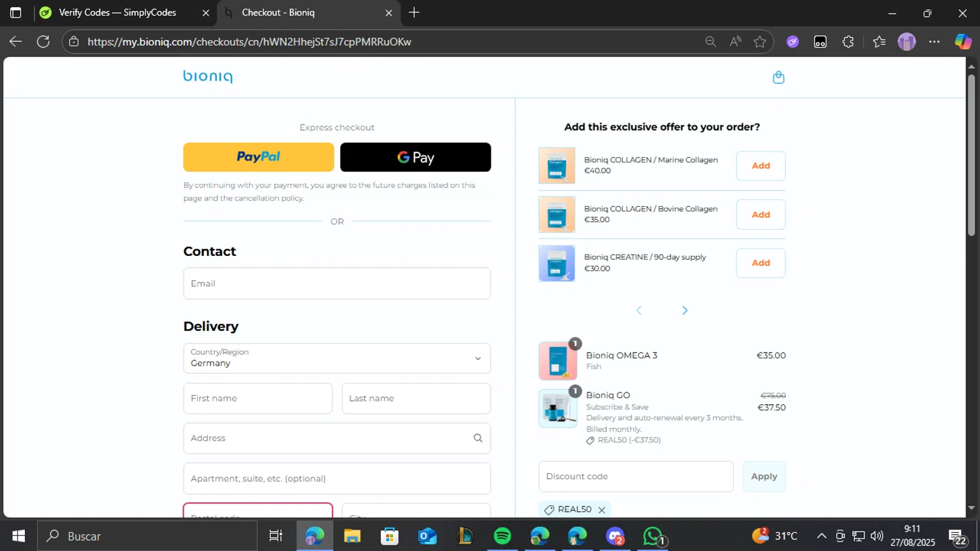Click the Discount code input
Screen dimensions: 980x551
pyautogui.click(x=636, y=477)
